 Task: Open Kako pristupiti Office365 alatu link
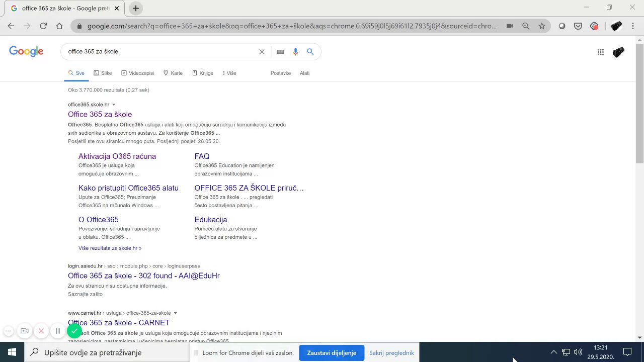click(128, 188)
